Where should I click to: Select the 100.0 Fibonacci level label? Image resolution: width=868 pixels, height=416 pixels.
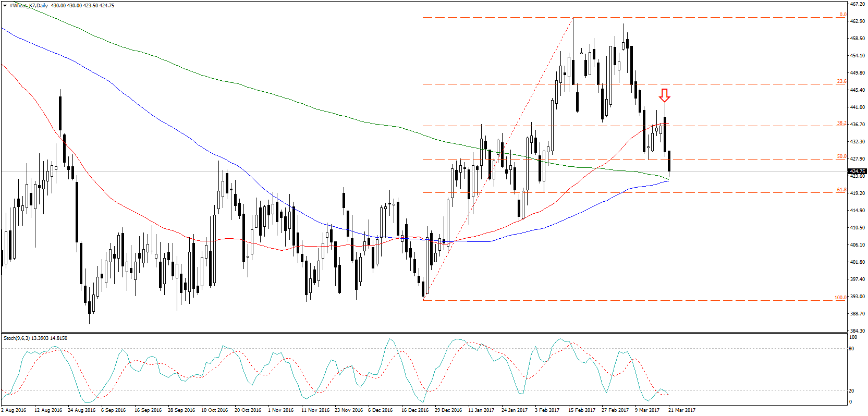(840, 298)
